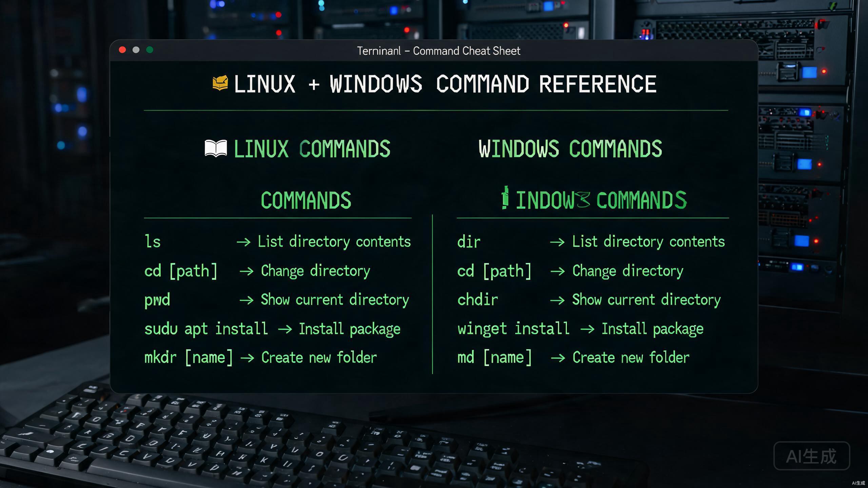Click the green maximize window button
868x488 pixels.
pyautogui.click(x=150, y=50)
